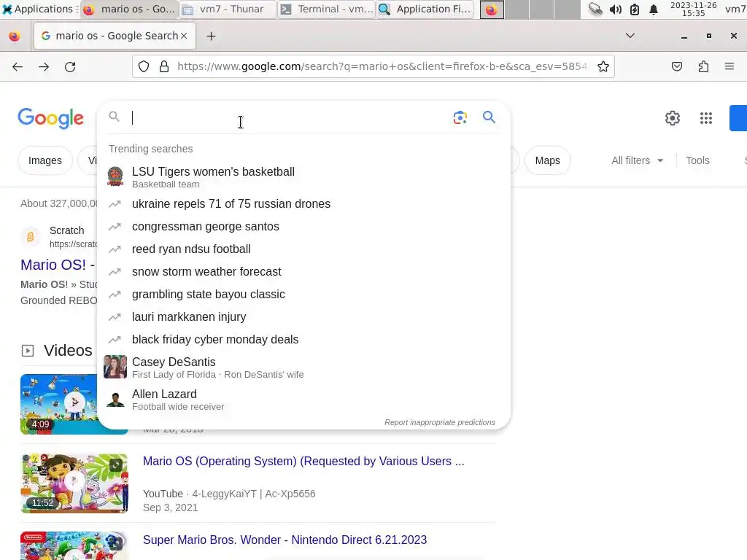The height and width of the screenshot is (560, 747).
Task: Open the search Tools option
Action: pos(697,160)
